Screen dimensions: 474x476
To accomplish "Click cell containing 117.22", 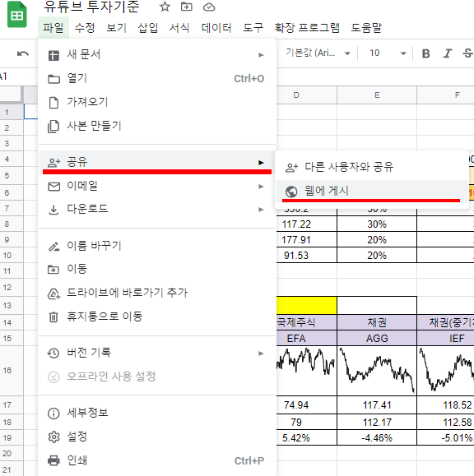I will click(x=307, y=224).
